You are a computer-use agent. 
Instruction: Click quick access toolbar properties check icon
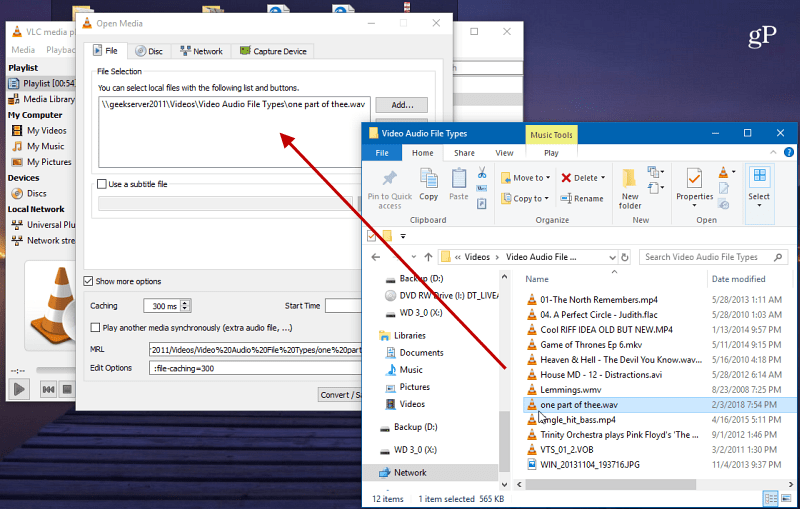click(372, 236)
